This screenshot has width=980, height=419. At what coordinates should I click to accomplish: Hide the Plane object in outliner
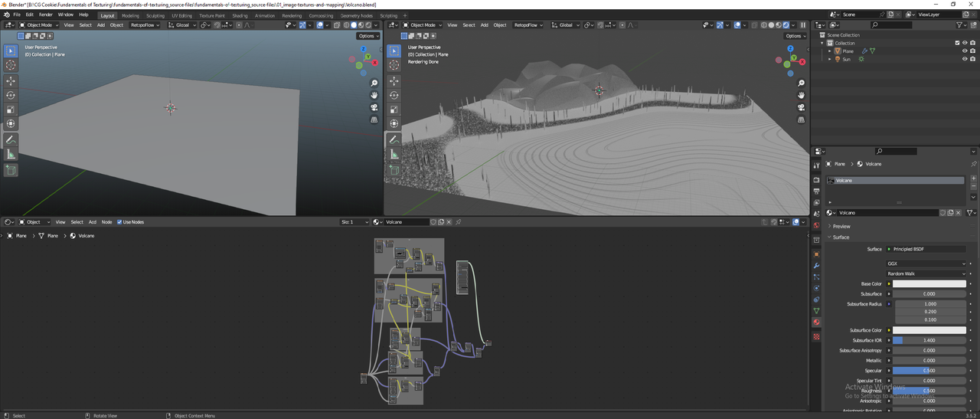pyautogui.click(x=965, y=51)
